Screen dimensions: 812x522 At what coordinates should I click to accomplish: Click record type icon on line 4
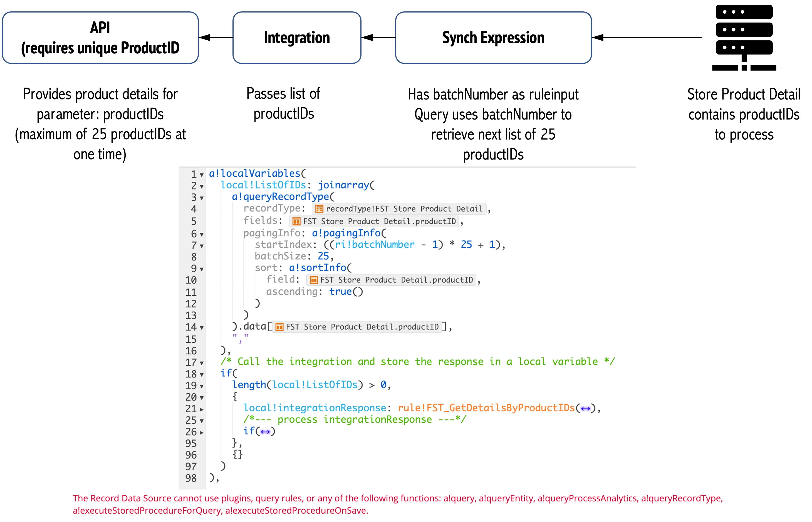[319, 209]
